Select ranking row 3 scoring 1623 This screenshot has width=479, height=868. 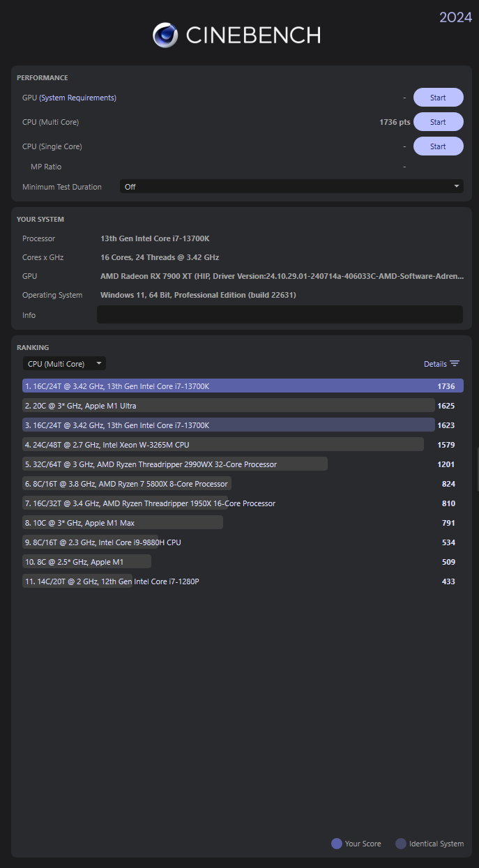243,425
